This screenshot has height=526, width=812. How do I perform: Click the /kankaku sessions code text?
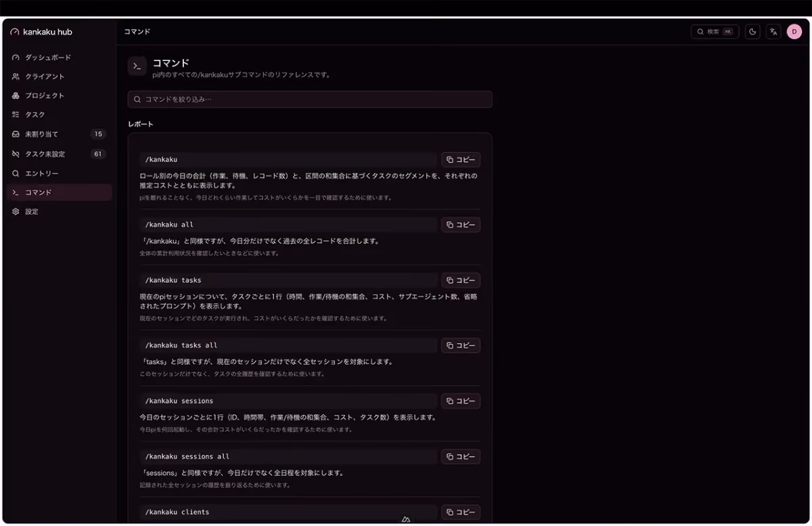[x=179, y=401]
